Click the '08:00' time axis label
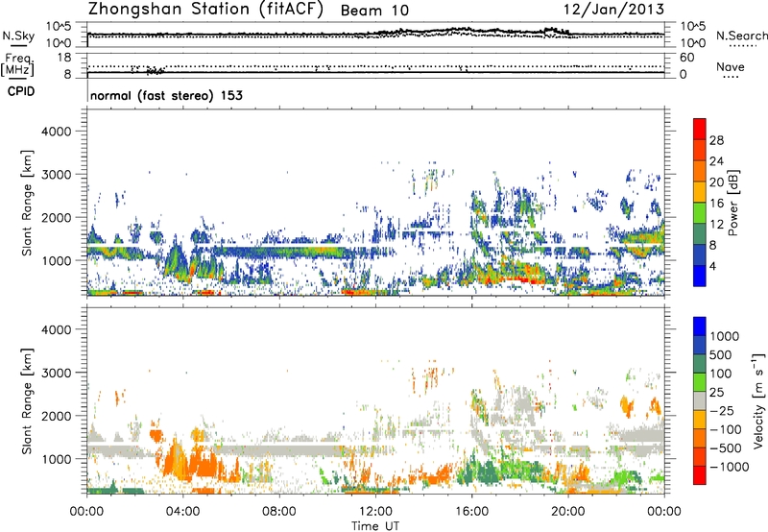Screen dimensions: 768x532 coord(279,512)
